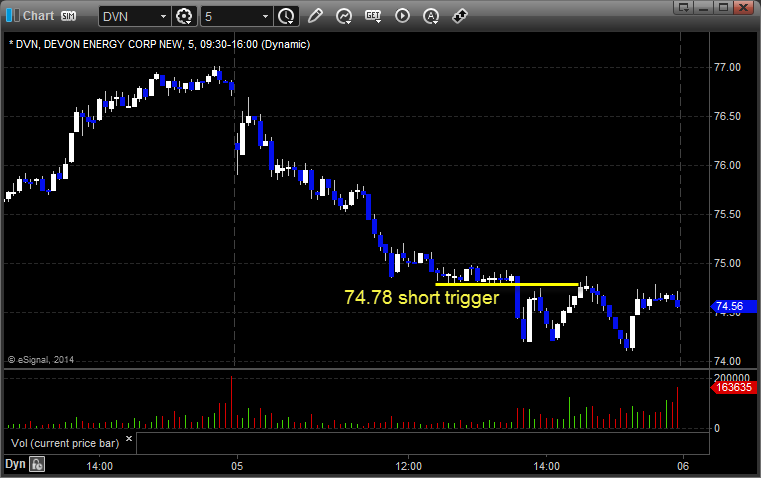Click the 05 date axis label

pyautogui.click(x=237, y=466)
